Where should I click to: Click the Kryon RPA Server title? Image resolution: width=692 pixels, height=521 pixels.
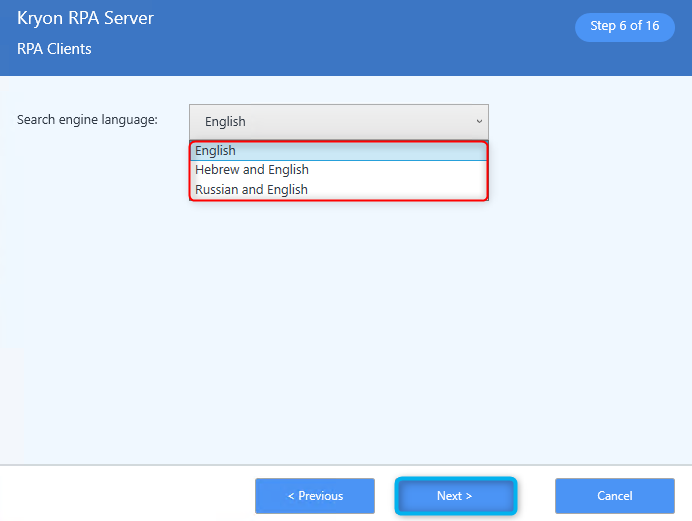pyautogui.click(x=85, y=19)
